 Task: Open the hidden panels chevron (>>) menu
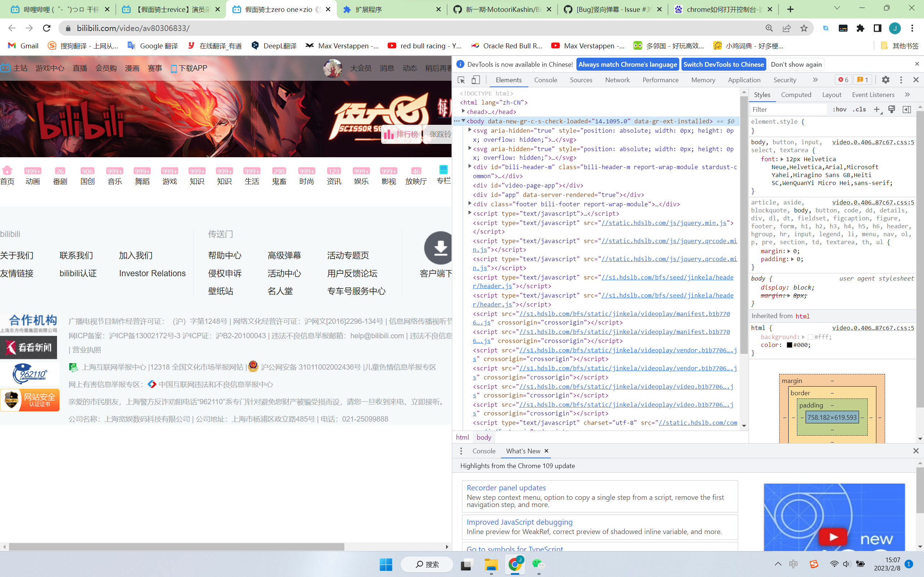[x=815, y=80]
